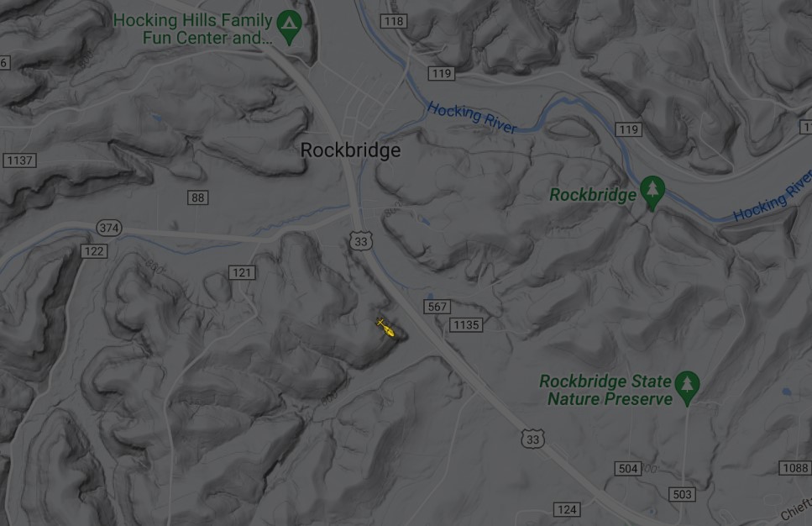The height and width of the screenshot is (526, 812).
Task: Click the yellow helicopter aircraft icon
Action: point(385,328)
